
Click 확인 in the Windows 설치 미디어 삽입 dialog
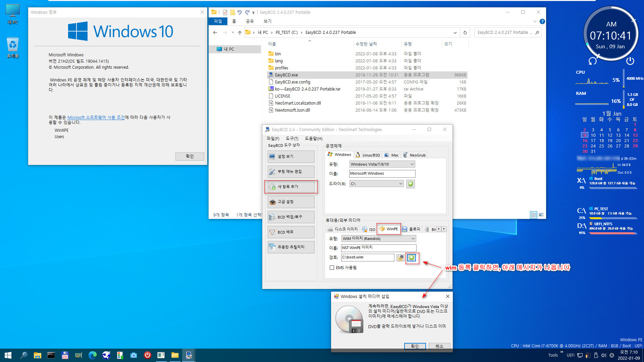tap(415, 346)
